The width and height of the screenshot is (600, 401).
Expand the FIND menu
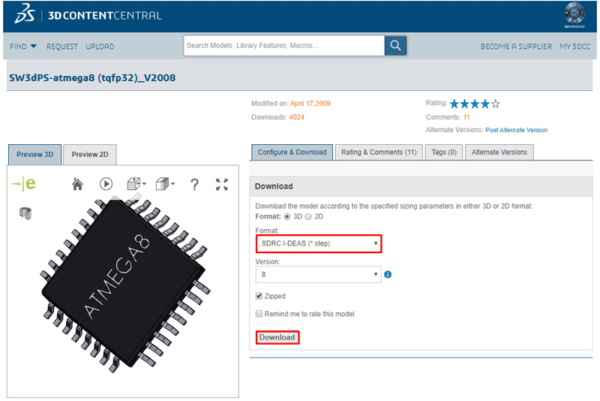[x=23, y=46]
